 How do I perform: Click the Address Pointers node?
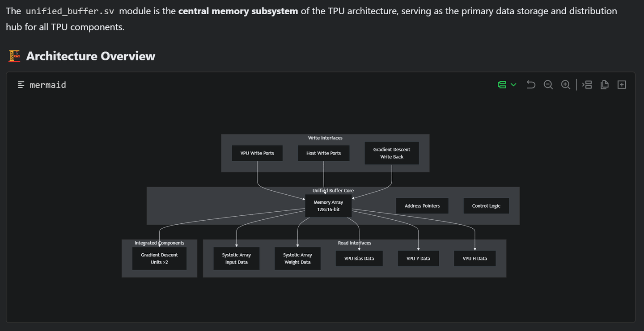click(422, 206)
